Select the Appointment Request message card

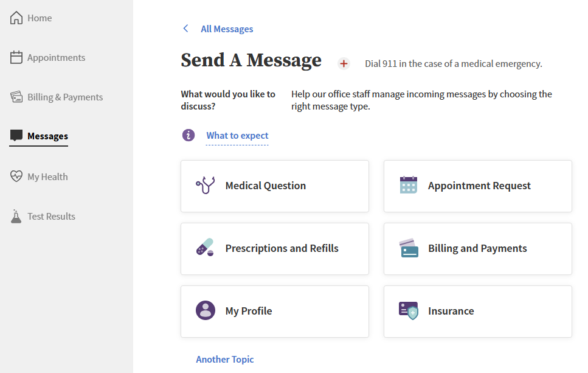(477, 186)
